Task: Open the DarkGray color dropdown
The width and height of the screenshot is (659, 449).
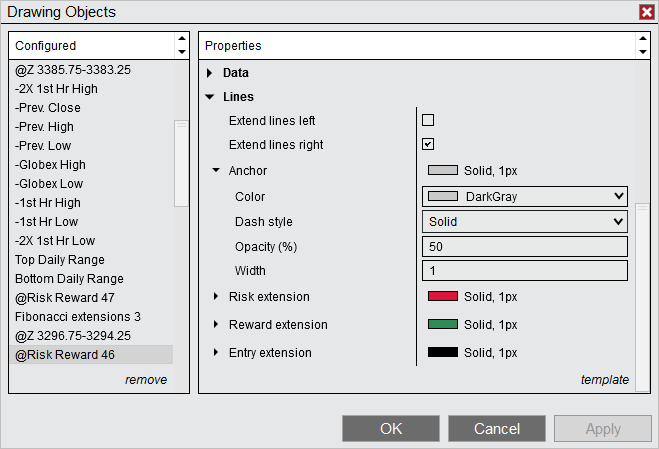Action: (525, 196)
